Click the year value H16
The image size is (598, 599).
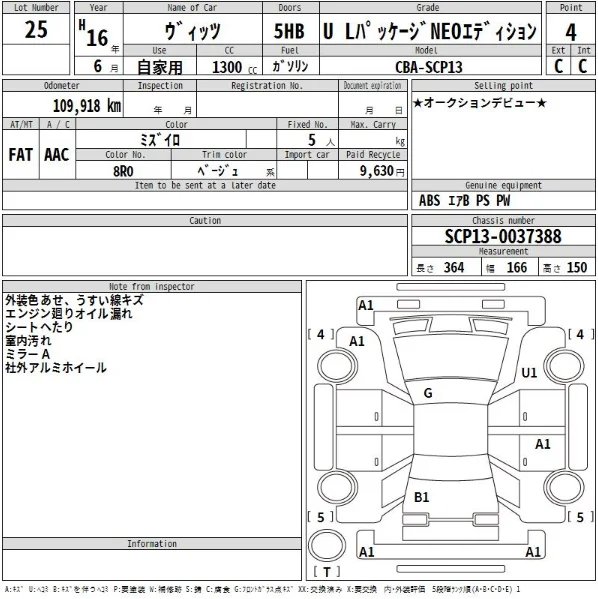tap(94, 34)
